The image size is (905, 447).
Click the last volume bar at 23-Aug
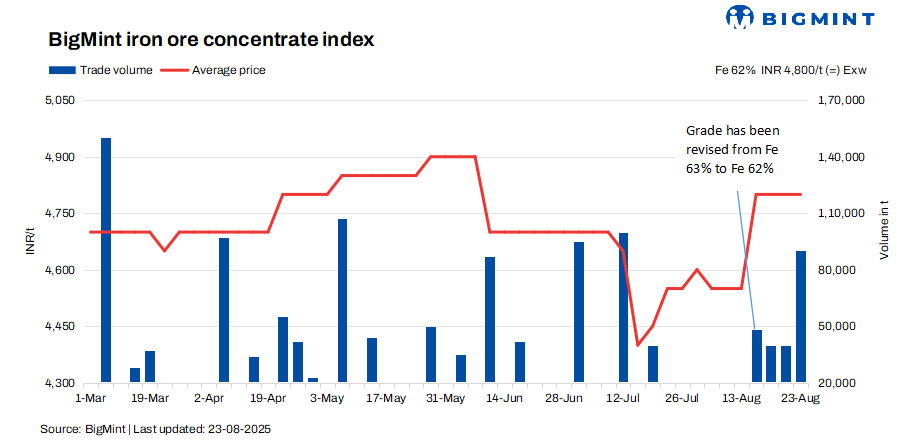tap(801, 316)
